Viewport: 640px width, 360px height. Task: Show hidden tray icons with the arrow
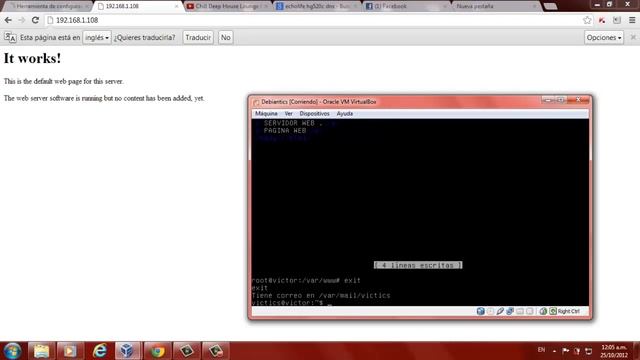(554, 351)
